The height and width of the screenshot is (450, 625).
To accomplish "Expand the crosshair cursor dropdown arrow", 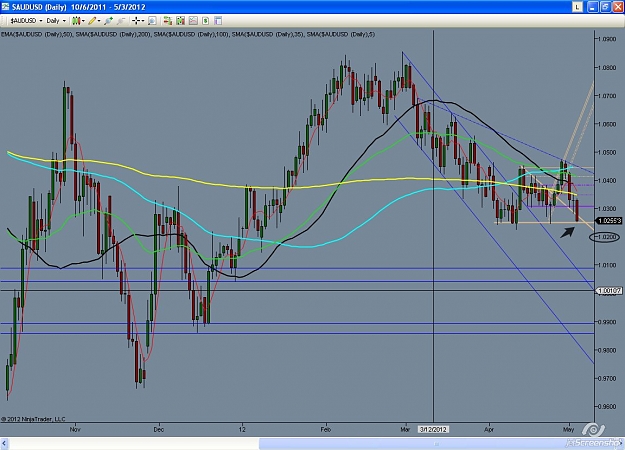I will coord(143,21).
